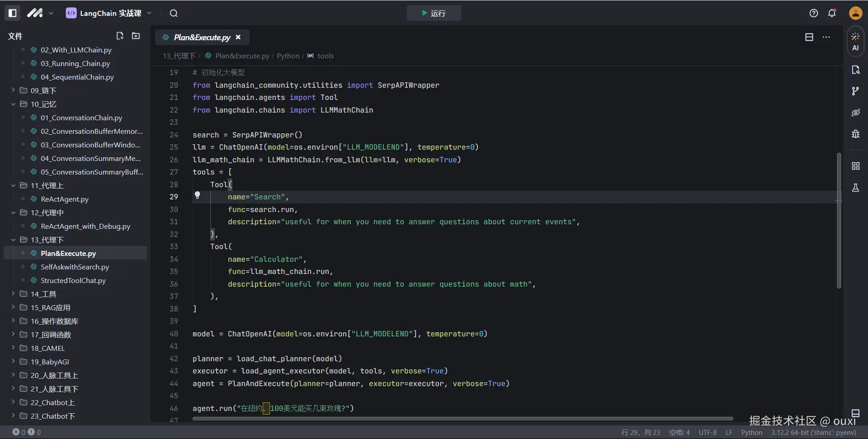Open the debug bug icon

pos(855,134)
